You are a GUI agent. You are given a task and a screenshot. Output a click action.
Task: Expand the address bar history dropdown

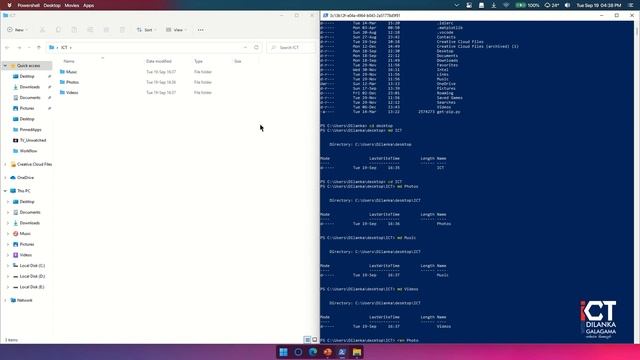245,48
